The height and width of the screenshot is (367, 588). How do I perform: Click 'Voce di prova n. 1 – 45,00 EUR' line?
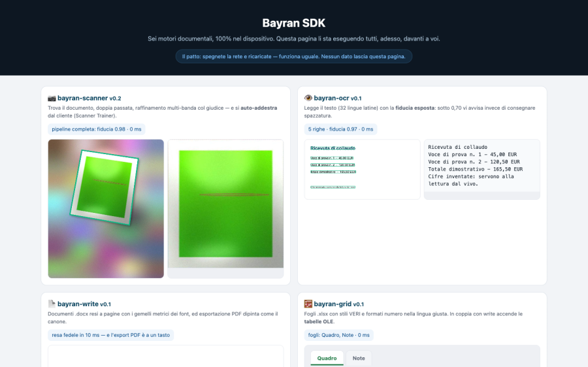coord(472,155)
